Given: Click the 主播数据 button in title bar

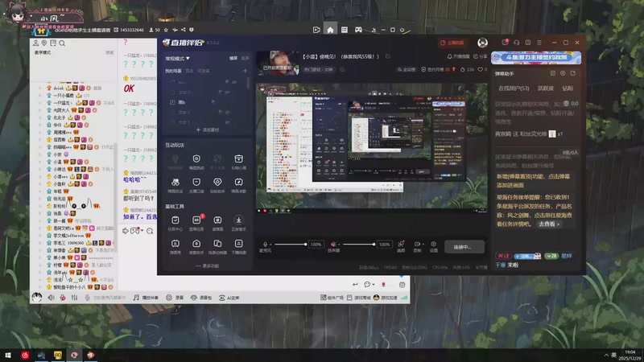Looking at the screenshot, I should 452,43.
